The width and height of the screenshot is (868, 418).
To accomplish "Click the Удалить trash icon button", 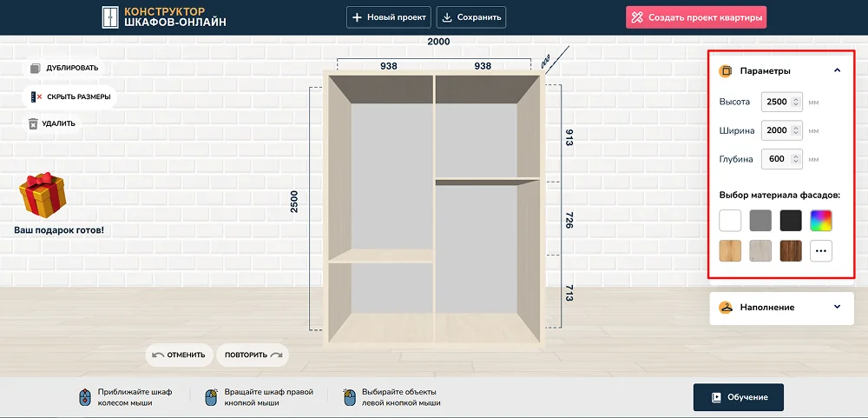I will click(34, 123).
